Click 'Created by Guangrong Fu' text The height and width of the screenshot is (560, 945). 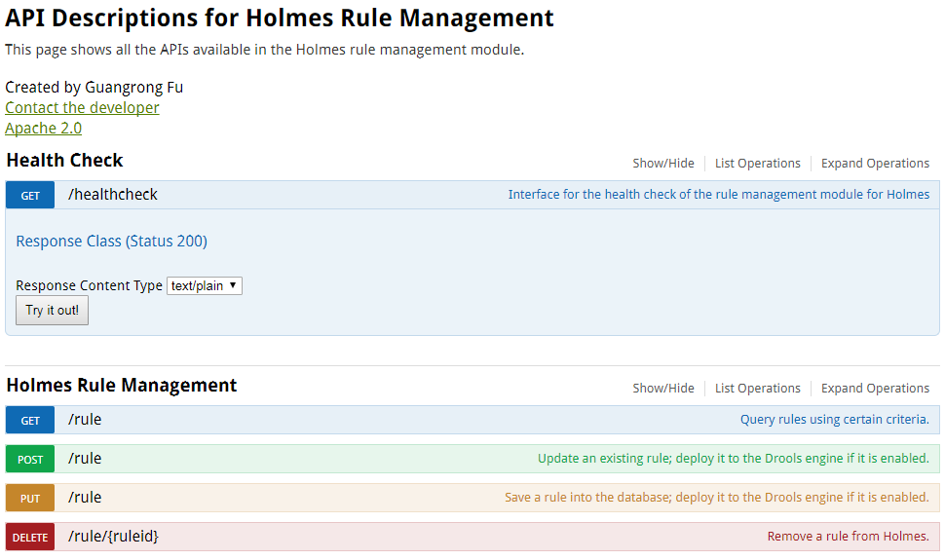[x=94, y=88]
